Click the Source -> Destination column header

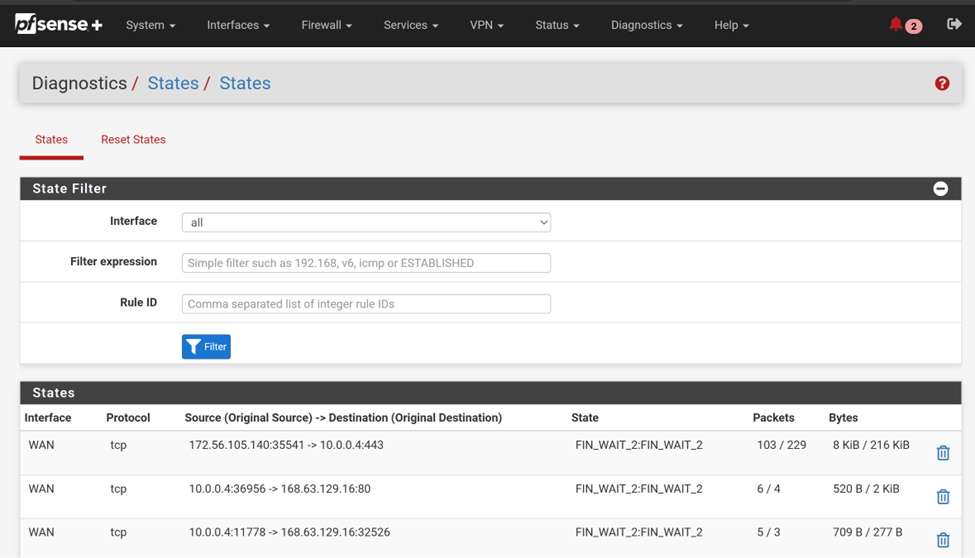click(x=343, y=417)
